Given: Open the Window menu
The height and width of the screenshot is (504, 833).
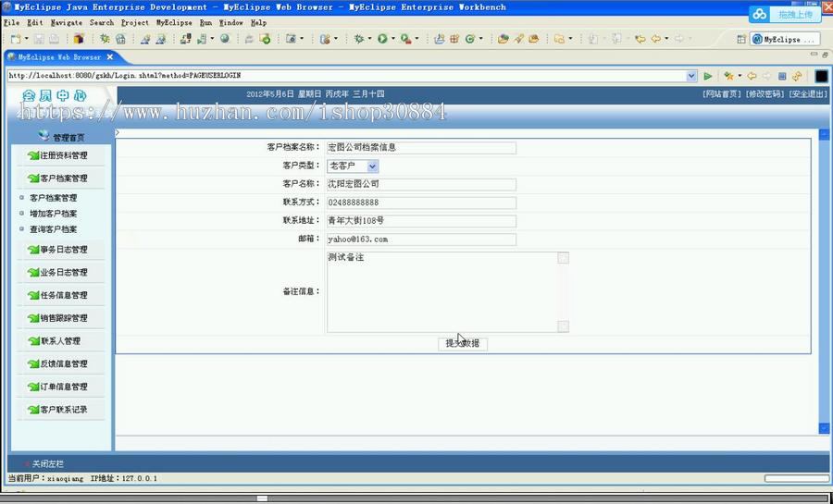Looking at the screenshot, I should 231,23.
